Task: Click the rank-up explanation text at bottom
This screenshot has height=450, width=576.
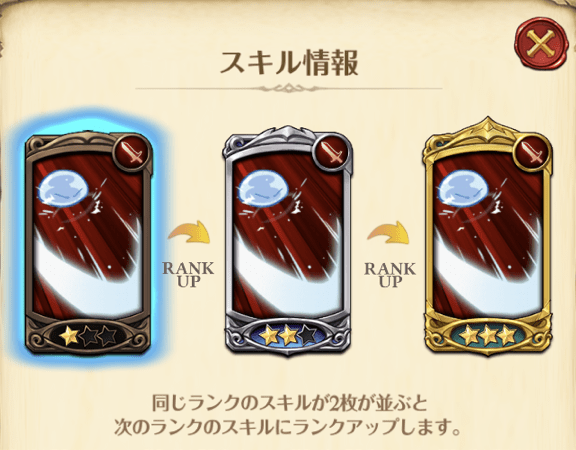Action: click(x=288, y=415)
